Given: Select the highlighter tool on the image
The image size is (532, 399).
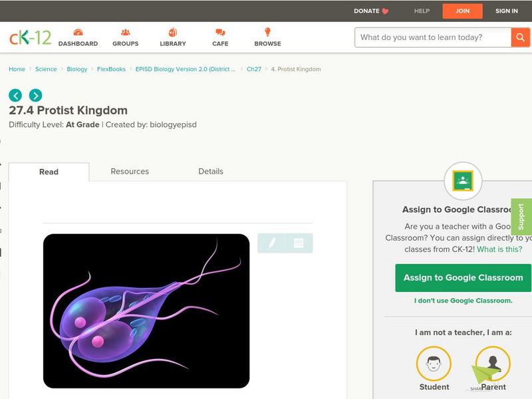Looking at the screenshot, I should pyautogui.click(x=273, y=243).
